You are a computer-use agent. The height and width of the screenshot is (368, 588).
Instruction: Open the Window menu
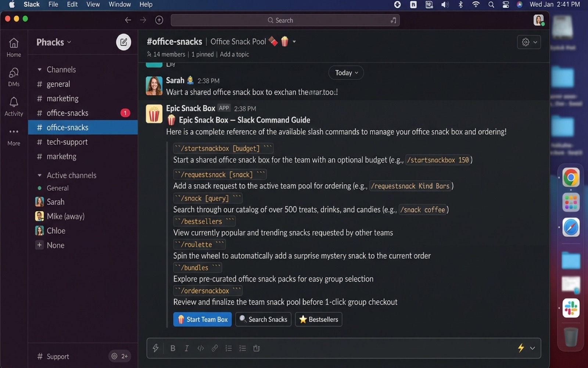tap(120, 4)
